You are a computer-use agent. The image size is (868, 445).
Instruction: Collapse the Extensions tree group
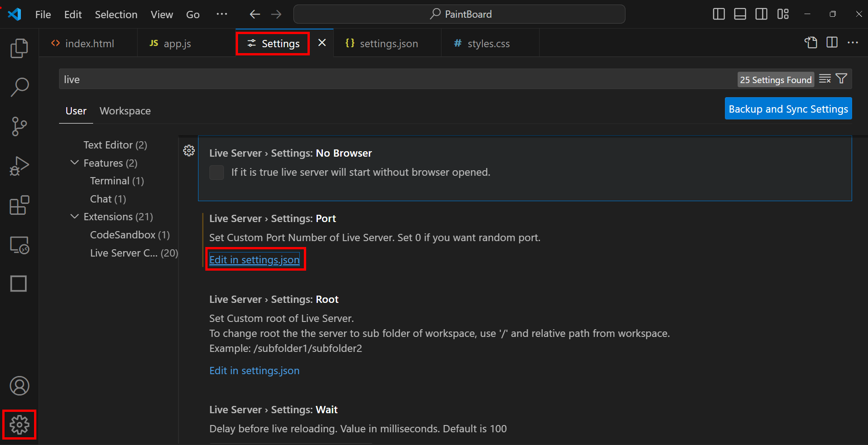[x=74, y=217]
